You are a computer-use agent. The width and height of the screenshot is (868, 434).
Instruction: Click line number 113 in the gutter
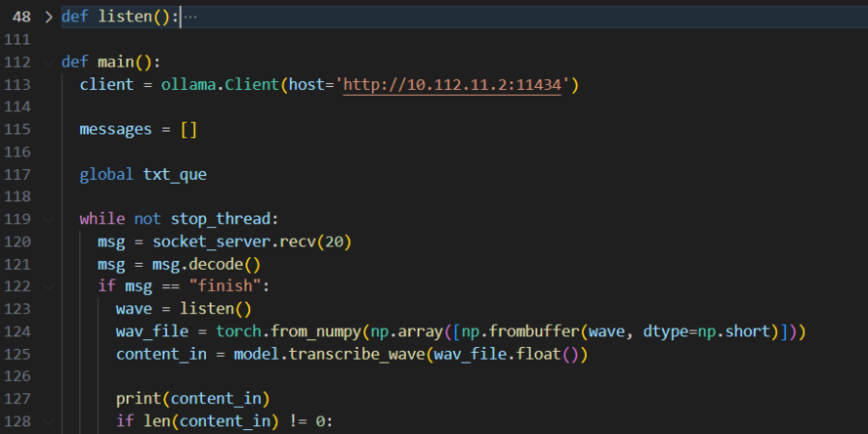[19, 85]
